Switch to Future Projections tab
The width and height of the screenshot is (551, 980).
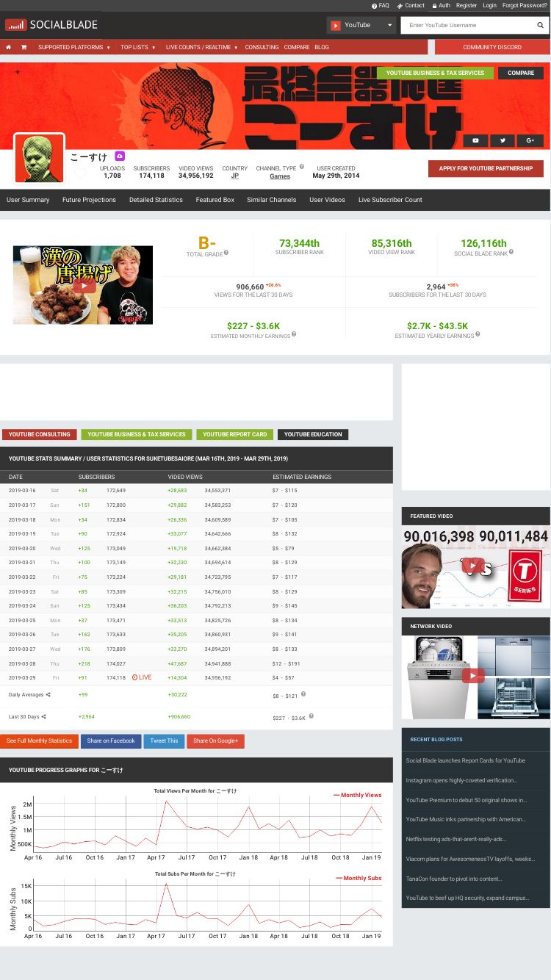tap(89, 200)
